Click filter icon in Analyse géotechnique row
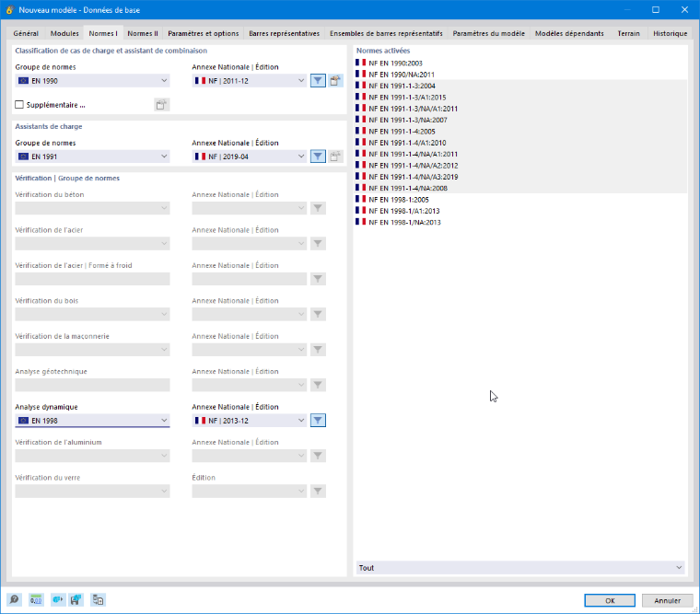700x614 pixels. click(x=318, y=385)
